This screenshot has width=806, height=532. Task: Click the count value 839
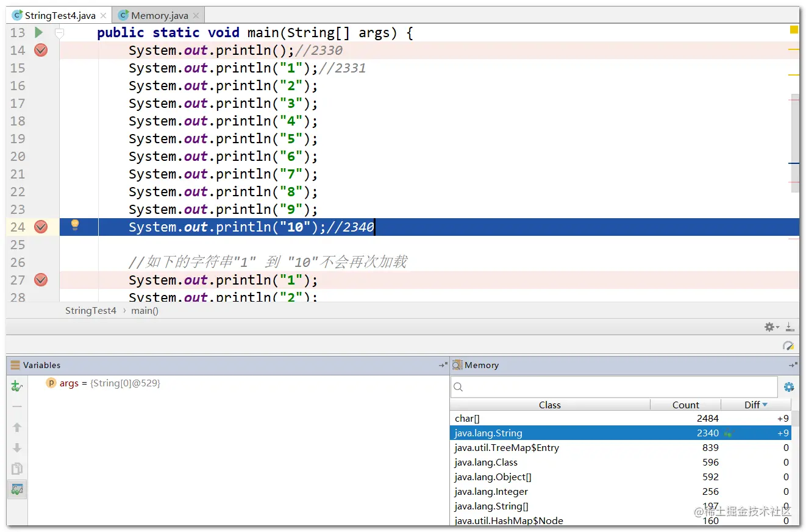(x=710, y=448)
